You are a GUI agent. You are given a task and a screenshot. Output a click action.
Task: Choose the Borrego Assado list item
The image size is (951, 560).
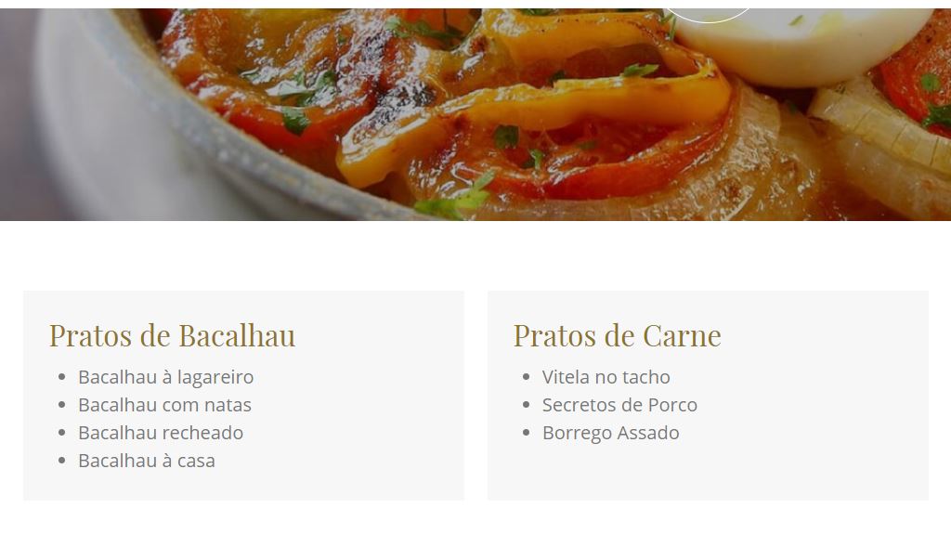click(x=611, y=433)
